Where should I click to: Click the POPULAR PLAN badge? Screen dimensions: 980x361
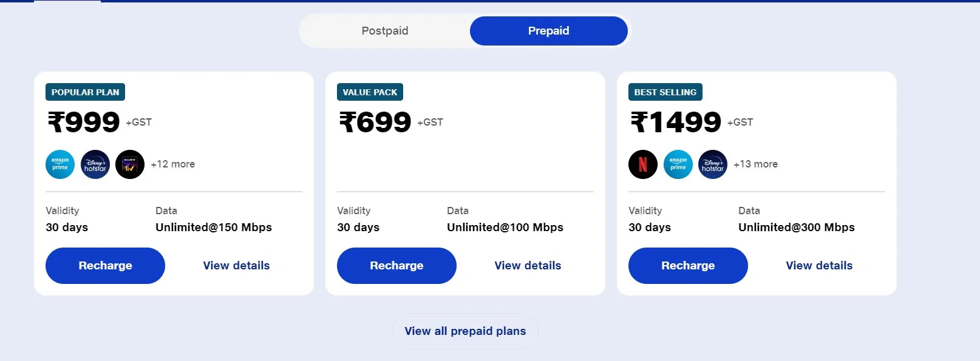[85, 92]
